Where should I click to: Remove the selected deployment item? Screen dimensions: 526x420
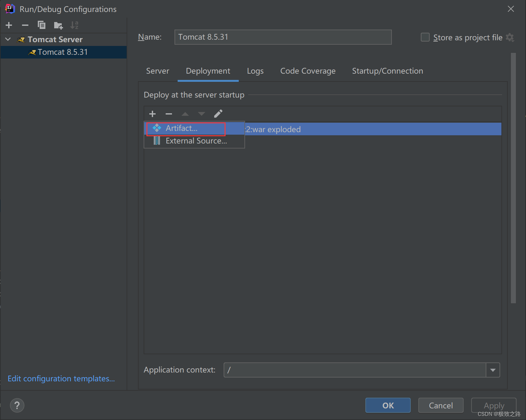pyautogui.click(x=169, y=114)
